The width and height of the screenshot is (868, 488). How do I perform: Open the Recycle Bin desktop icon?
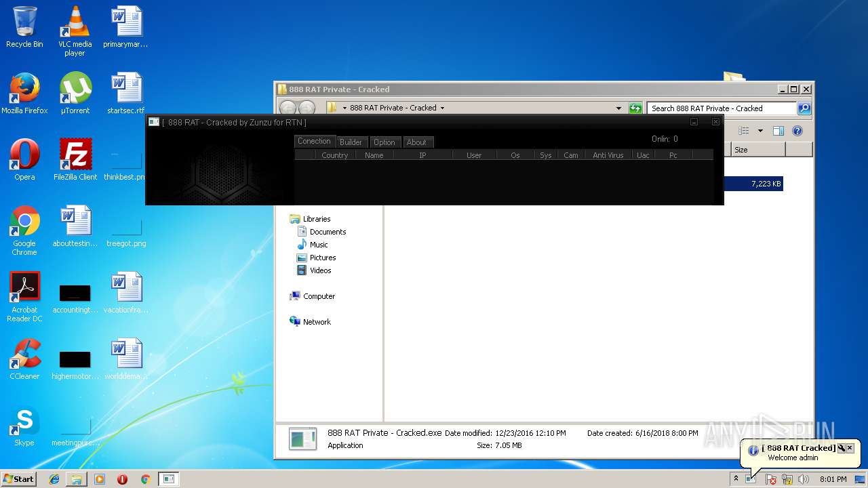[24, 27]
